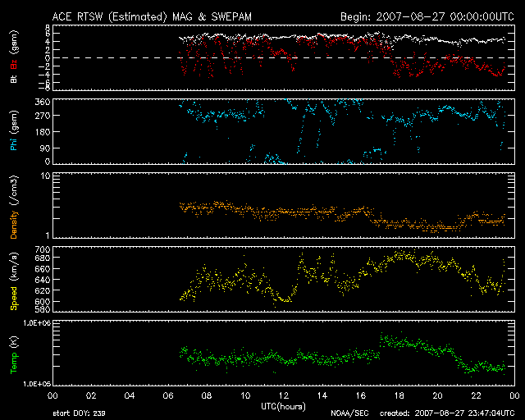525x420 pixels.
Task: Click the '360' tick label on Phi axis
Action: [43, 103]
